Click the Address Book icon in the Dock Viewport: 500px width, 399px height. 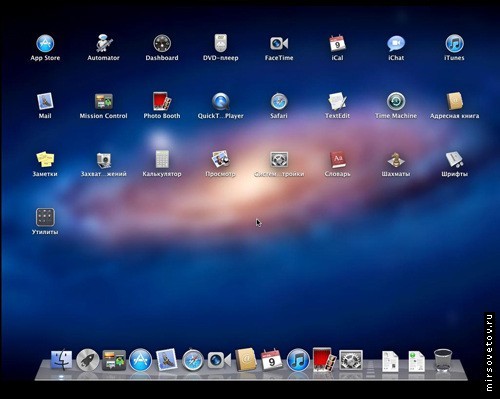tap(246, 360)
